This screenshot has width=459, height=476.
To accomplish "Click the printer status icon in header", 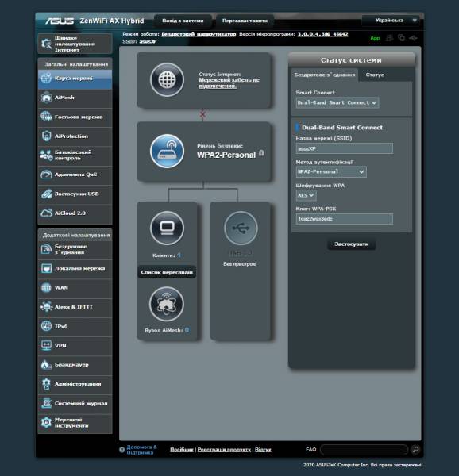I will [389, 38].
